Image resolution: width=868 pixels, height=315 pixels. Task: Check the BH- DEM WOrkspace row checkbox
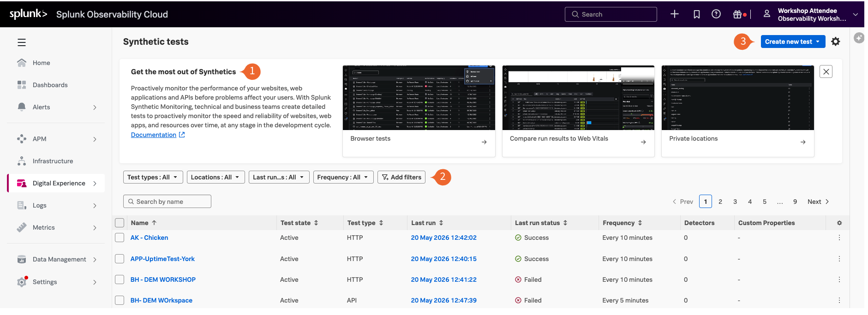click(x=120, y=300)
